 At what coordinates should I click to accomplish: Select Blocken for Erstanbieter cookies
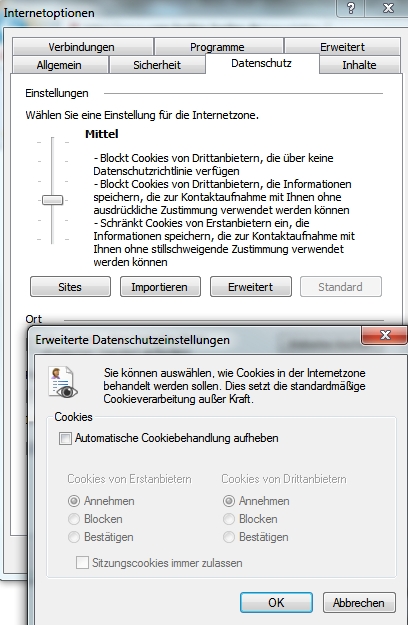(x=74, y=519)
